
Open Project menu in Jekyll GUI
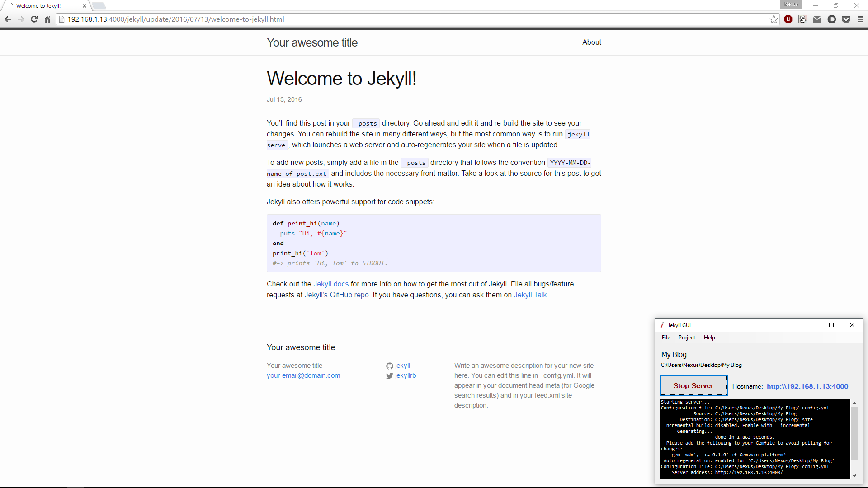coord(687,338)
